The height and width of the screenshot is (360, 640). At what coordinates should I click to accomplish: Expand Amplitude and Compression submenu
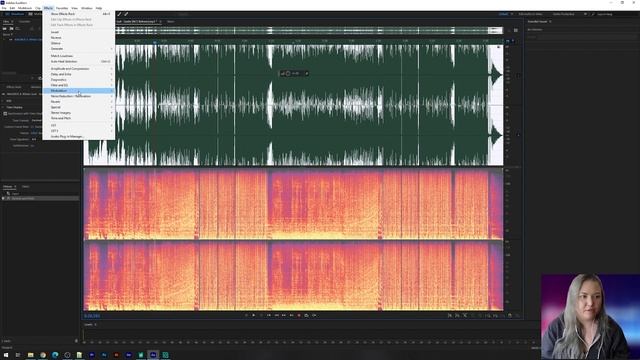78,69
